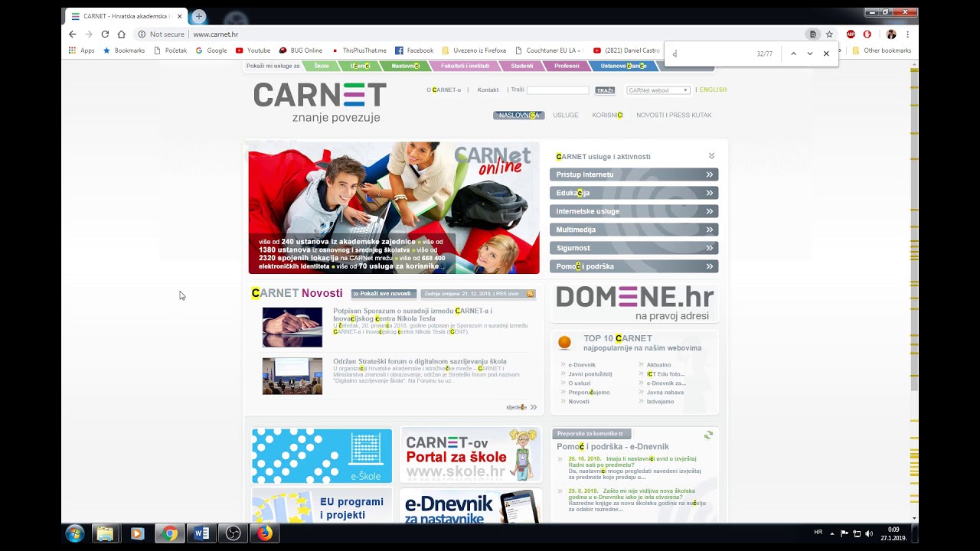Open the CARNET logo homepage link

click(320, 103)
